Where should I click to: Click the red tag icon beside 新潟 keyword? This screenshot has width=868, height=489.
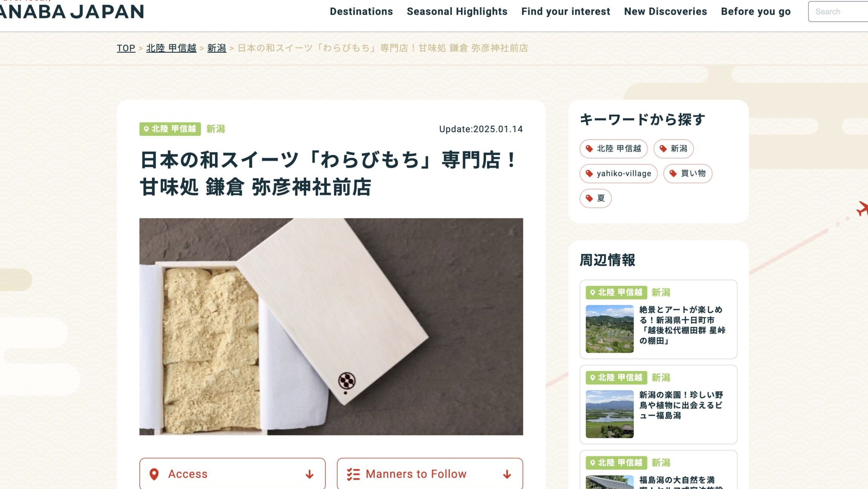(663, 149)
